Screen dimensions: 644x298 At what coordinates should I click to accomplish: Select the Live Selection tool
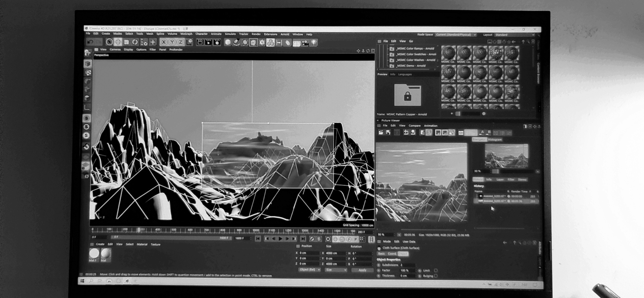(109, 42)
